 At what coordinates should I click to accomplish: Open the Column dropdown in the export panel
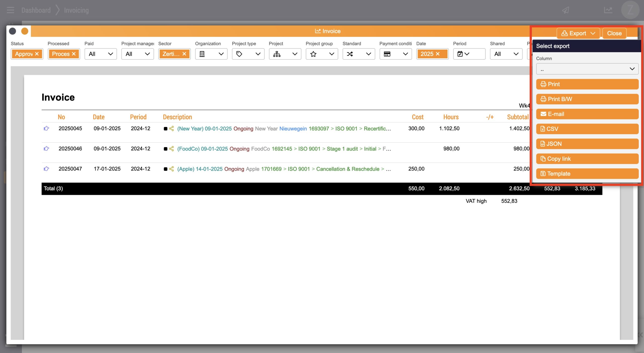tap(587, 69)
